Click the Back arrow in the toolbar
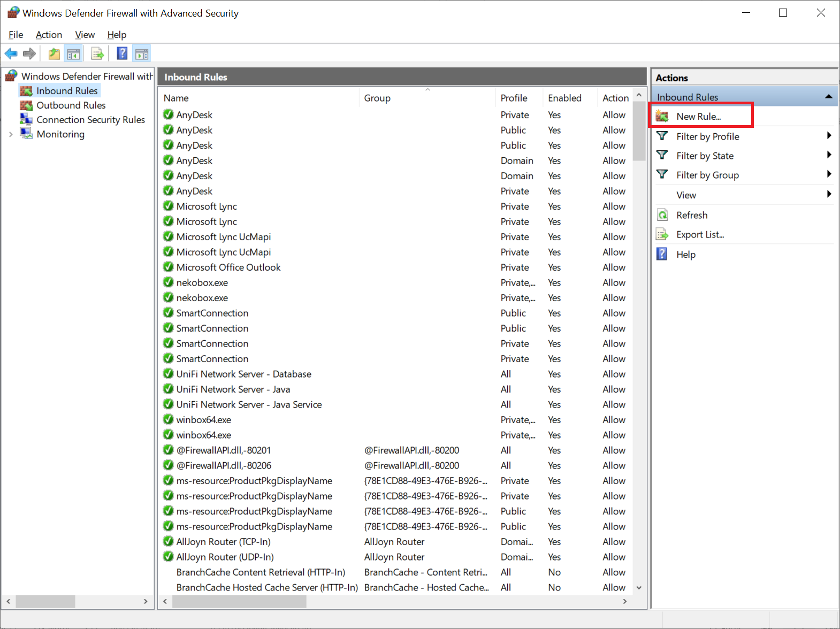 pyautogui.click(x=11, y=53)
